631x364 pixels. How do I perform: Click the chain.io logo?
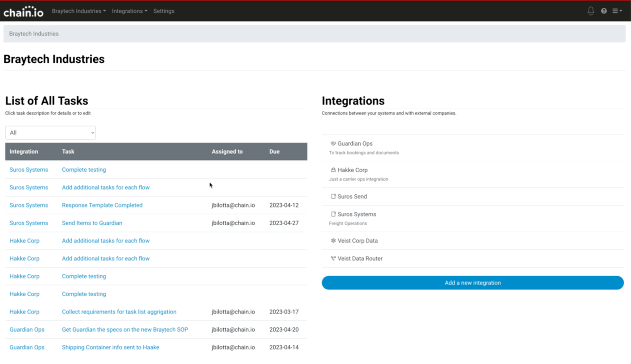24,11
